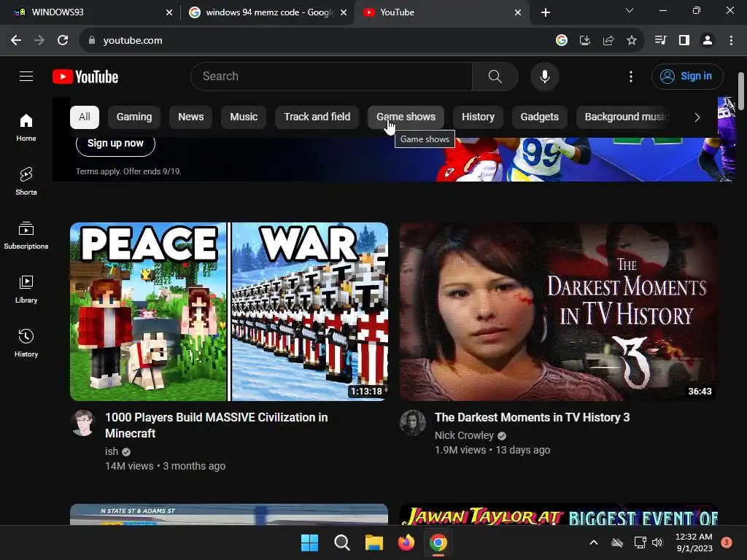Click Chrome icon in taskbar

coord(438,542)
